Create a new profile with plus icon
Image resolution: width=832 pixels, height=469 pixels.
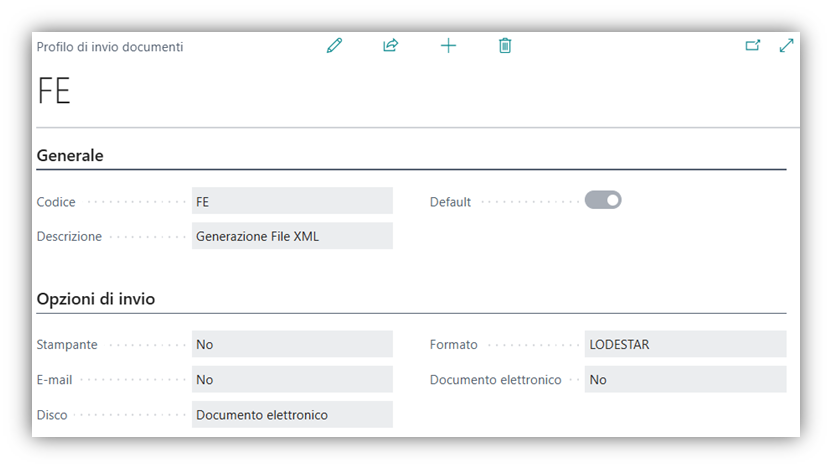point(448,46)
